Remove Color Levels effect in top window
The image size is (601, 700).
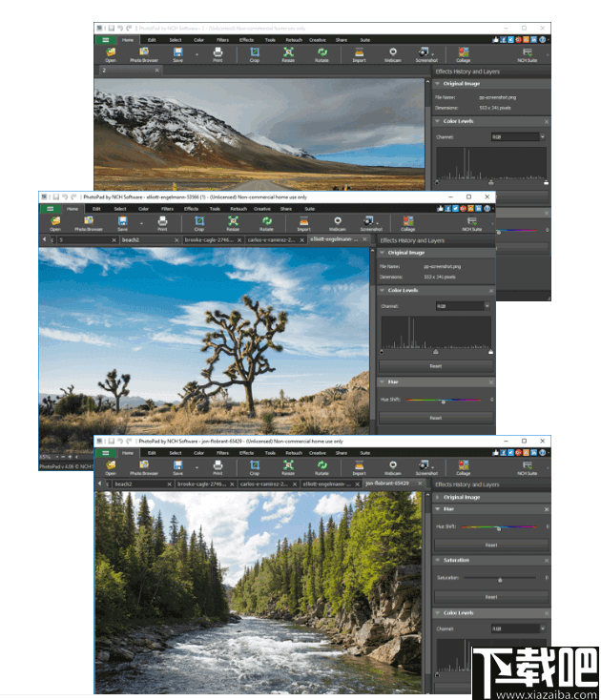click(546, 121)
